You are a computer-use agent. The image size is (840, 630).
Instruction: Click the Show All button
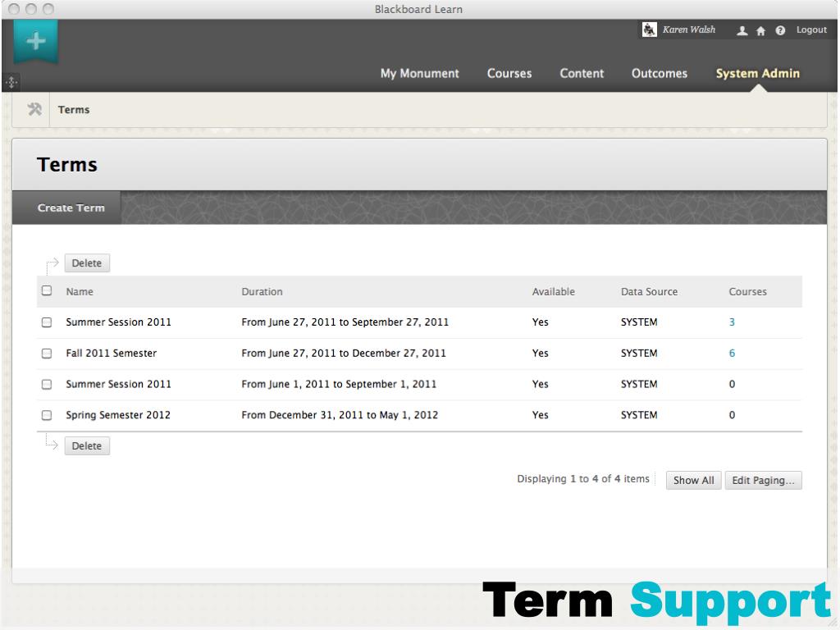pos(693,480)
